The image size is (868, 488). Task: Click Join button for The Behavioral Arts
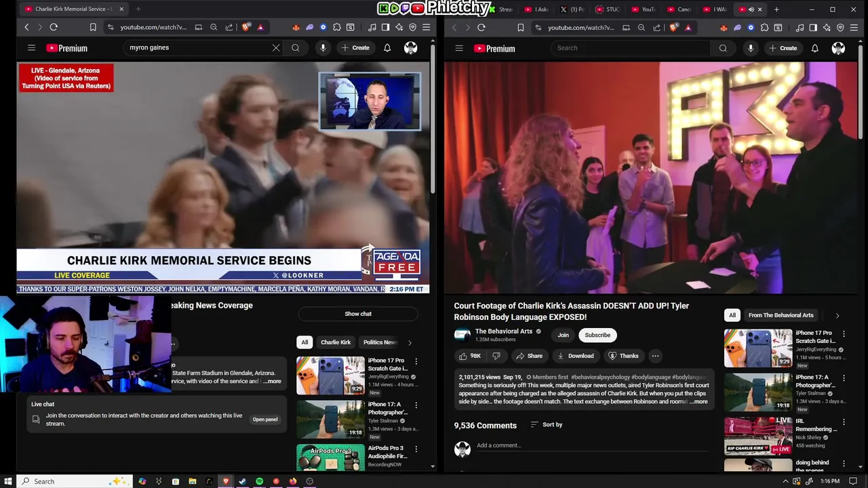tap(563, 335)
